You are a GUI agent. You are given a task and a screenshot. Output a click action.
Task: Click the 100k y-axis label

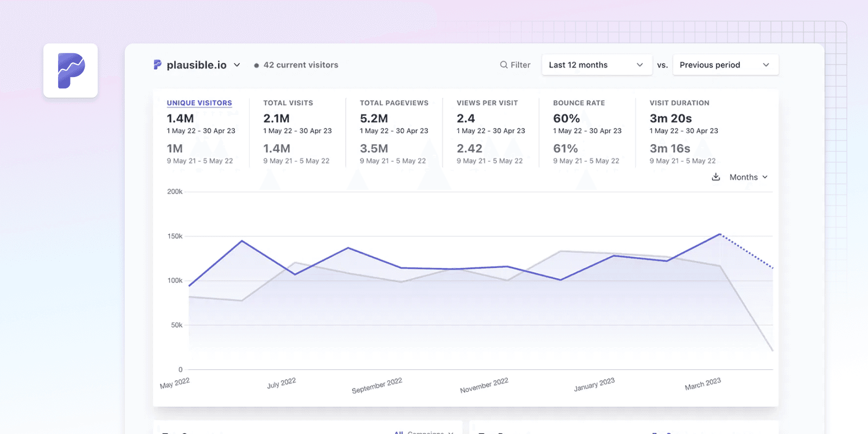[175, 280]
